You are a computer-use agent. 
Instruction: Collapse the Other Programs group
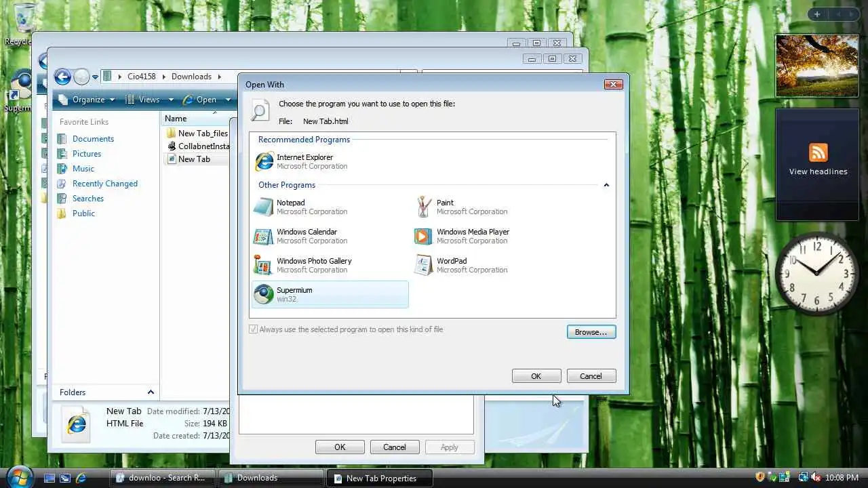tap(606, 185)
